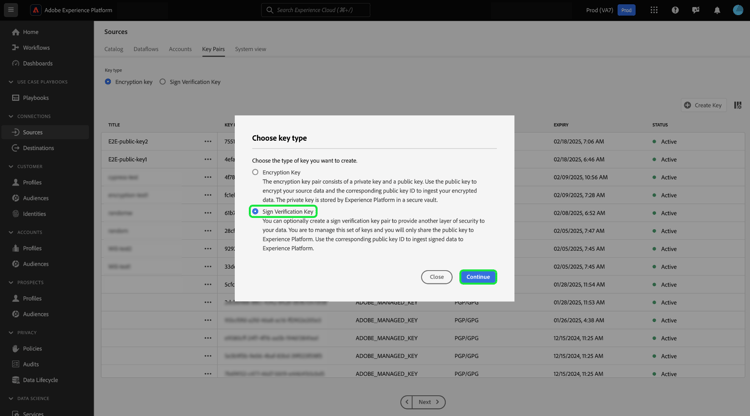Image resolution: width=750 pixels, height=416 pixels.
Task: Open the help question mark icon
Action: (675, 10)
